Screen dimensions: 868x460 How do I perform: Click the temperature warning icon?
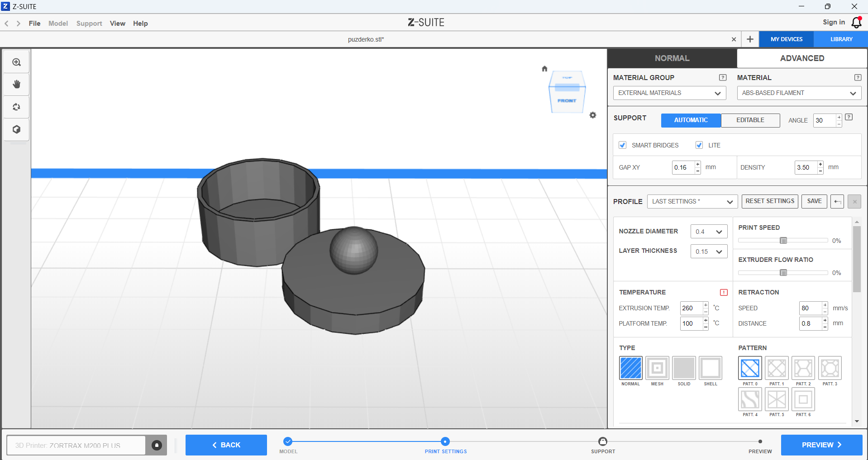[x=724, y=293]
